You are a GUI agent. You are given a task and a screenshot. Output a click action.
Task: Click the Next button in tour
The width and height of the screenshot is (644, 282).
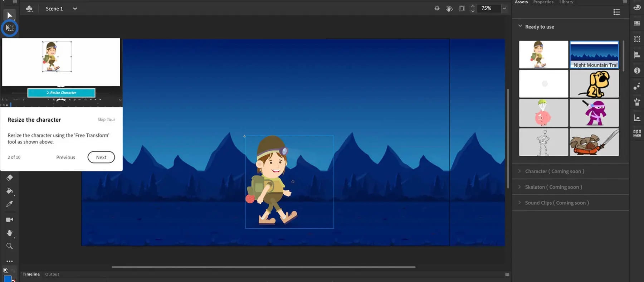[x=101, y=157]
